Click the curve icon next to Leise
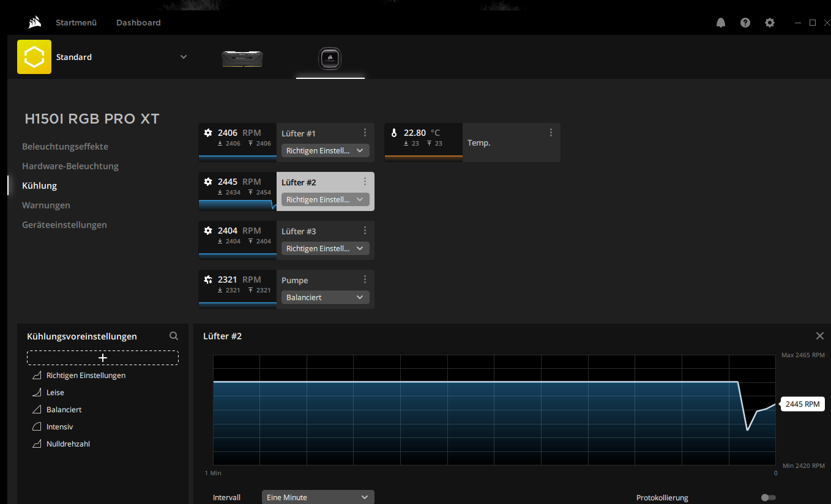The image size is (831, 504). coord(36,393)
